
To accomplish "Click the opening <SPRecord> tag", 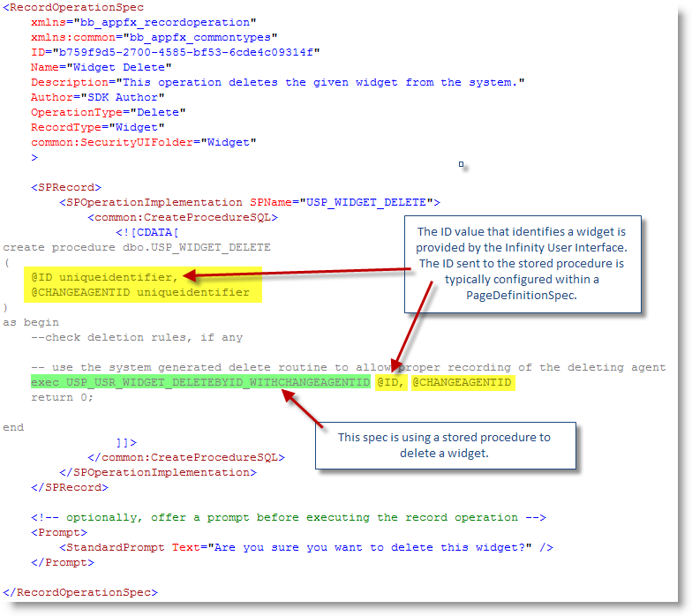I will [66, 187].
